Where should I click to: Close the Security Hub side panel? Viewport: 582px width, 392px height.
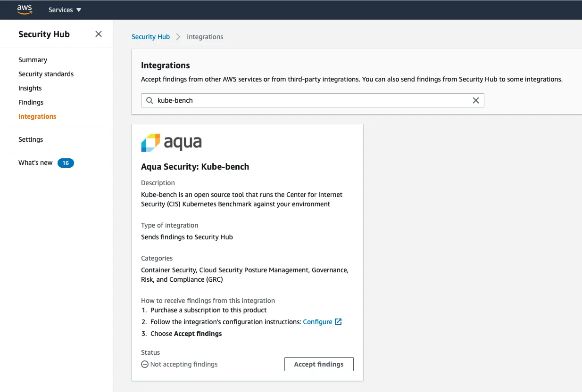point(99,34)
